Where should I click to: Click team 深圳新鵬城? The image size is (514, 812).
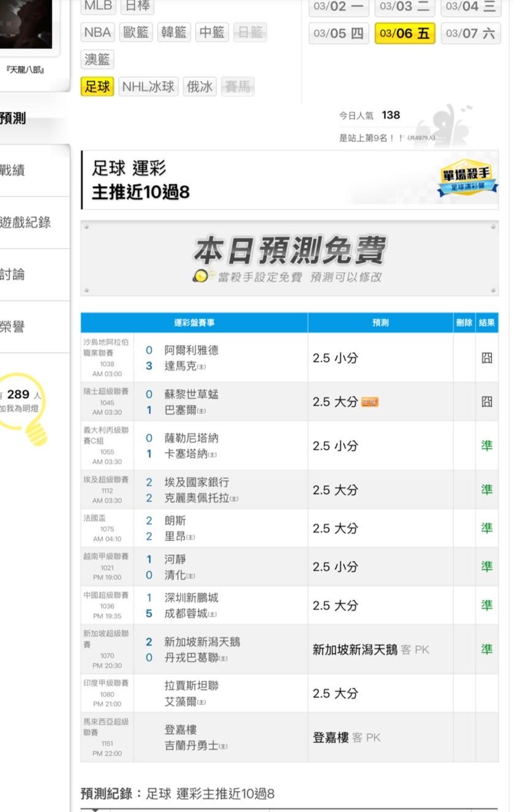(191, 597)
